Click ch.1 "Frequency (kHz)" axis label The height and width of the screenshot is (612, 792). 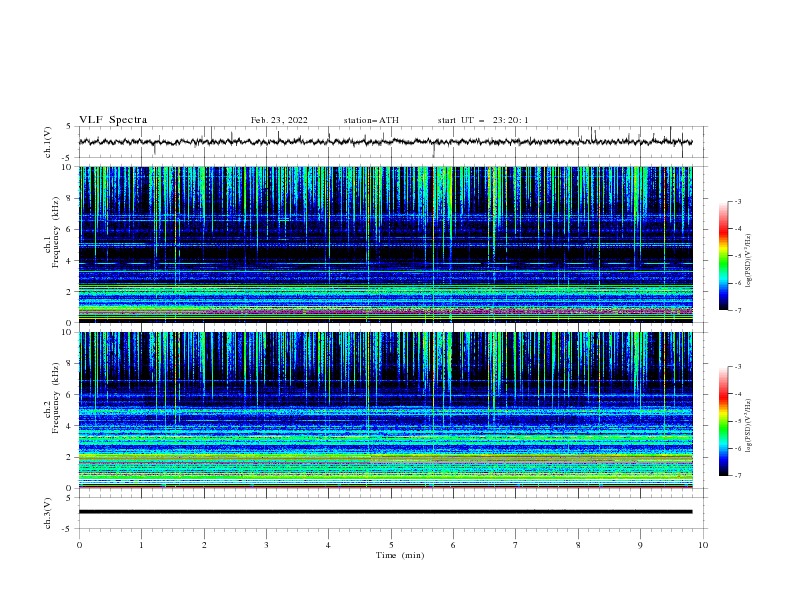pos(56,231)
